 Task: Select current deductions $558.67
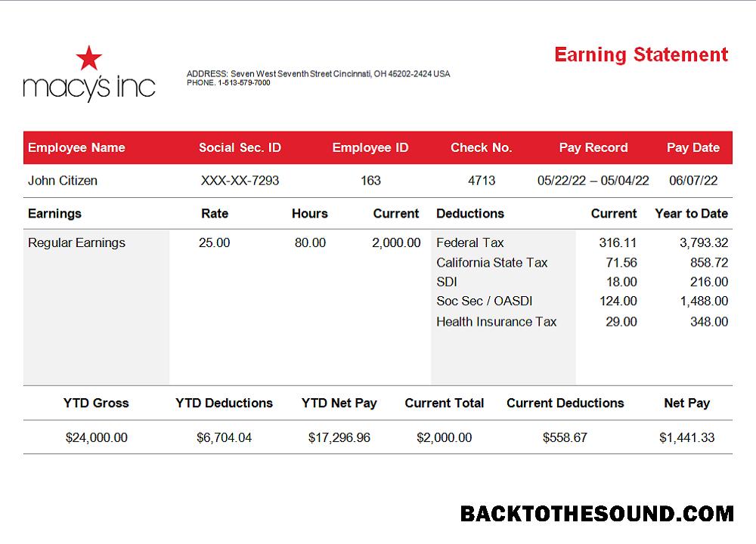(x=565, y=438)
